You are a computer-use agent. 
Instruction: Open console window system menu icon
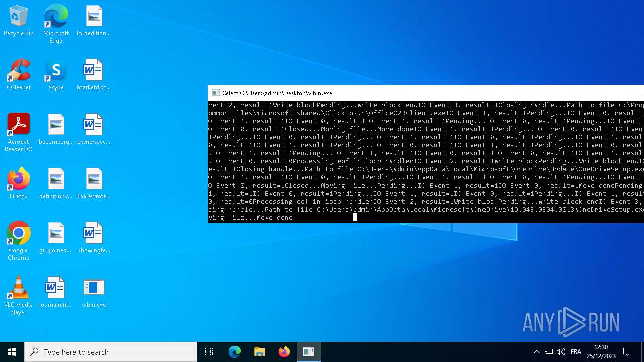click(x=216, y=93)
